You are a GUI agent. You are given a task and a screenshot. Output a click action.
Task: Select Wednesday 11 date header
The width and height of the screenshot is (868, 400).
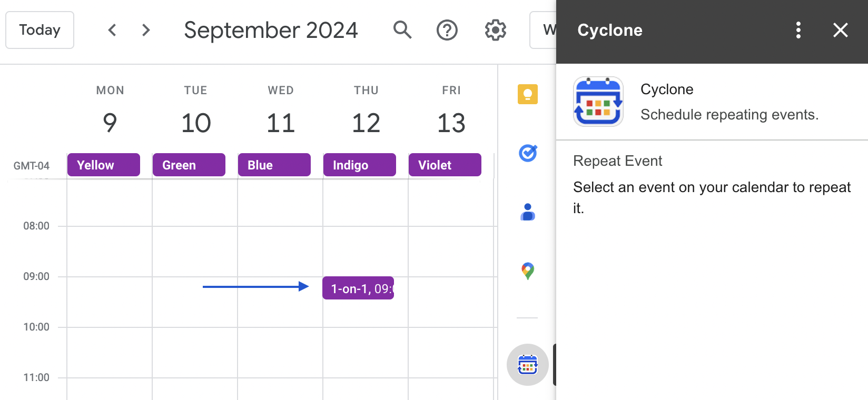(281, 123)
